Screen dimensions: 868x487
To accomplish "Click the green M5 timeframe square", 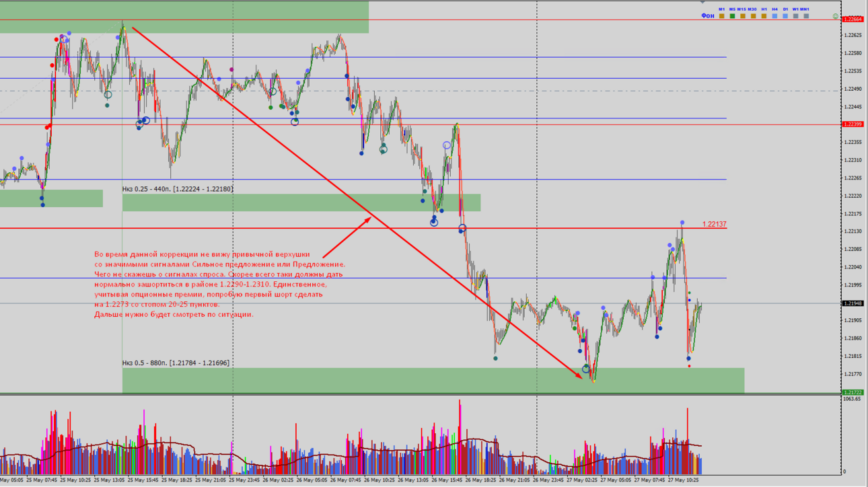I will tap(732, 16).
